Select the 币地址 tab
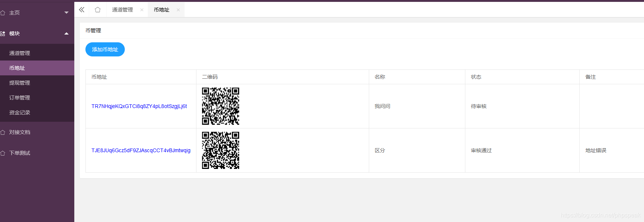This screenshot has width=644, height=222. pos(162,10)
